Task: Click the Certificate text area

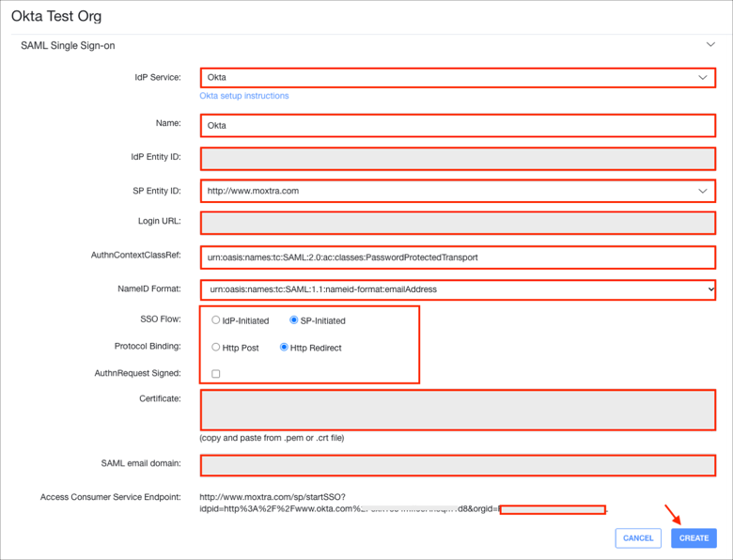Action: click(x=458, y=410)
